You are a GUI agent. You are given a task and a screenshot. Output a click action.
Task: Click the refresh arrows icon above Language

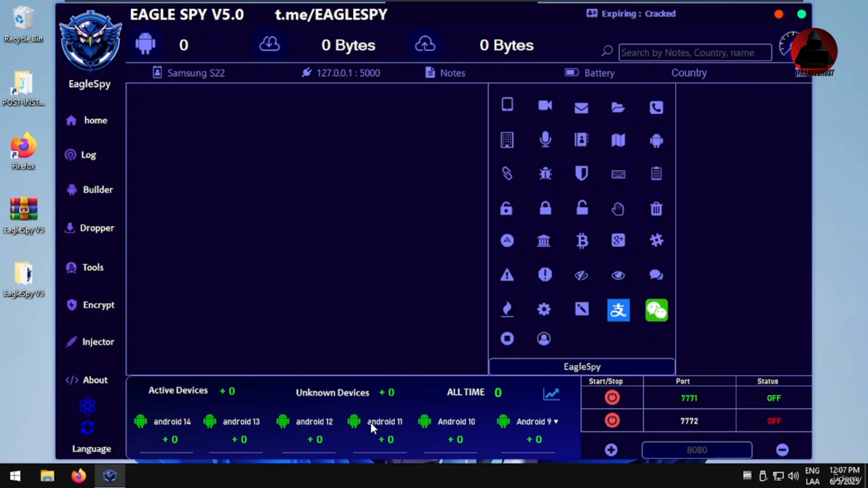pyautogui.click(x=88, y=428)
